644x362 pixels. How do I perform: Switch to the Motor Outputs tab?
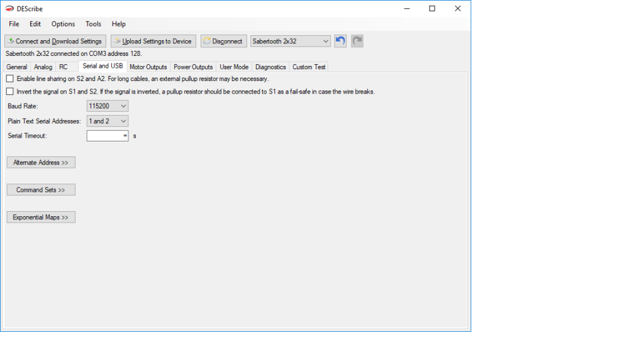pyautogui.click(x=148, y=67)
